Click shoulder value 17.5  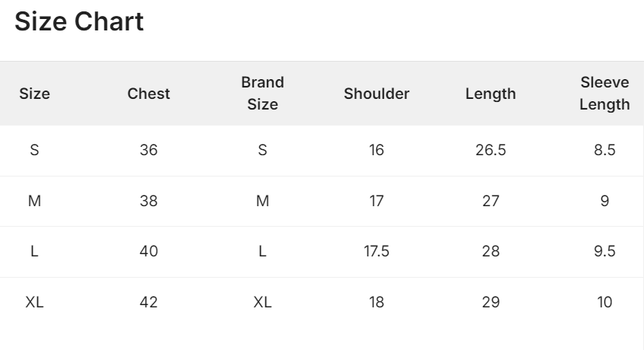[376, 251]
